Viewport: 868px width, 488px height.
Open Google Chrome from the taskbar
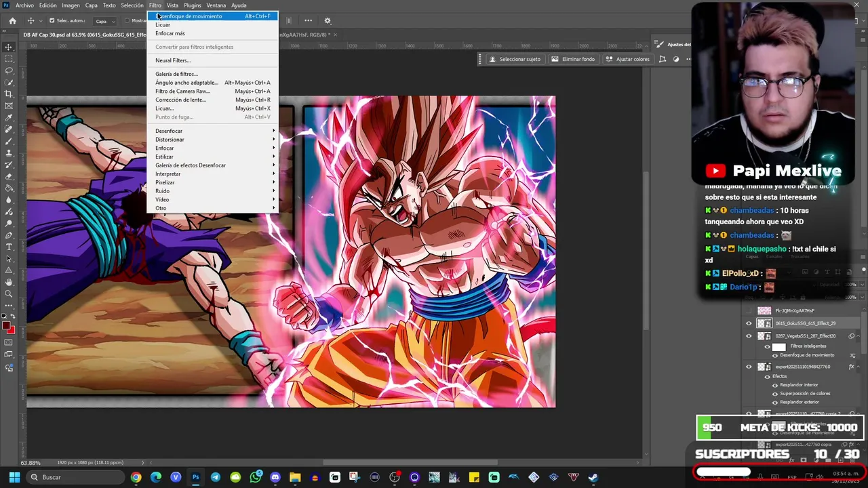click(x=136, y=477)
